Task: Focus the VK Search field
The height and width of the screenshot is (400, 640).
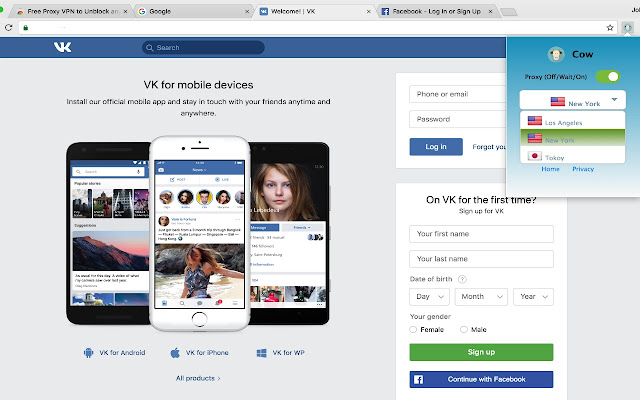Action: tap(203, 48)
